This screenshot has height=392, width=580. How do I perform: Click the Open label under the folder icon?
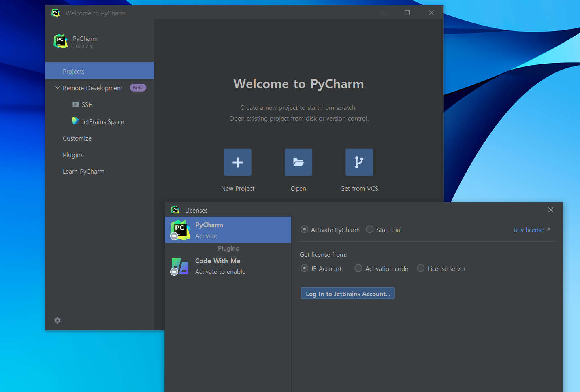click(x=299, y=189)
